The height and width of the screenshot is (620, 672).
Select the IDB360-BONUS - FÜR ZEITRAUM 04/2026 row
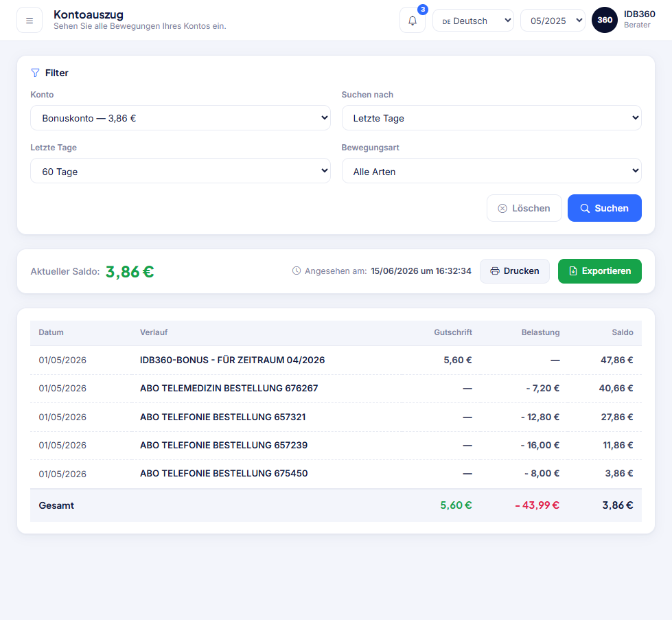336,360
